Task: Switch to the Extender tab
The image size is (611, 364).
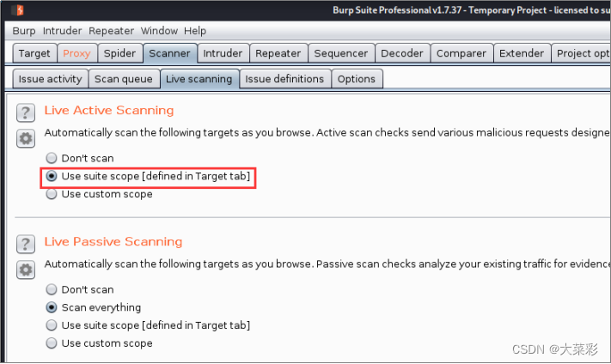Action: (x=522, y=53)
